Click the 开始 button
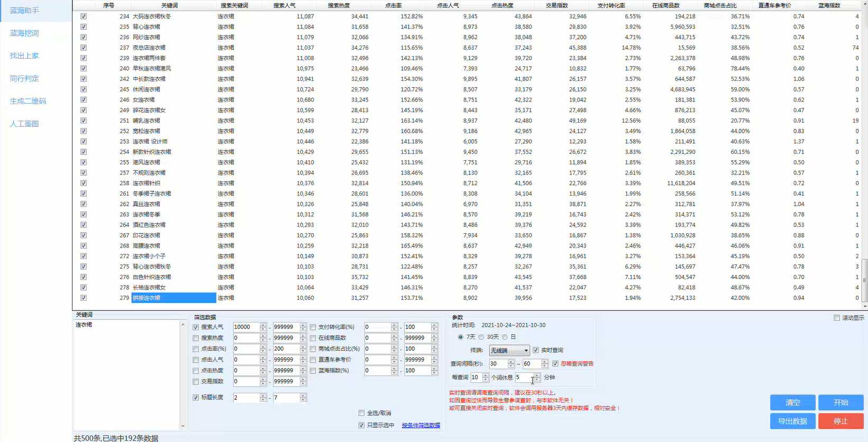Viewport: 868px width, 442px height. (x=840, y=402)
